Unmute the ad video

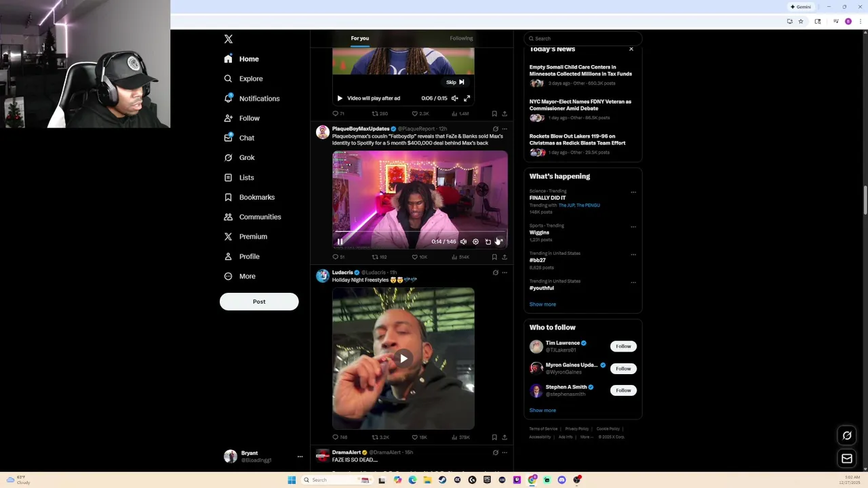pyautogui.click(x=455, y=98)
